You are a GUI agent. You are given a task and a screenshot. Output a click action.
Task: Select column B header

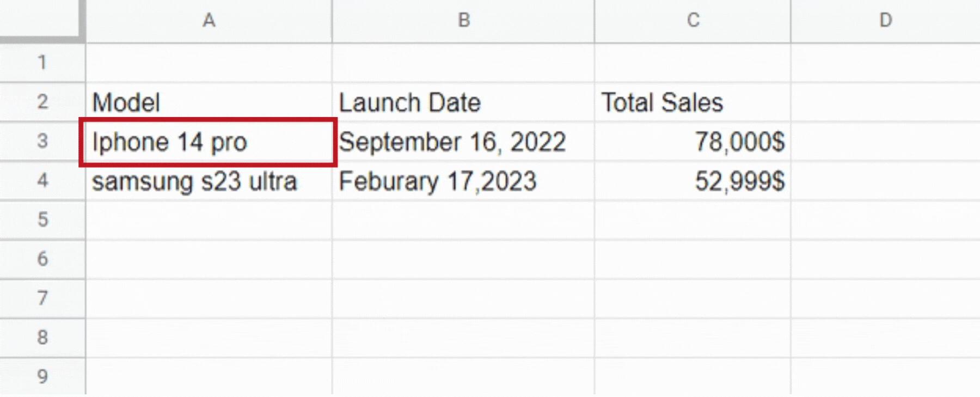[x=463, y=21]
